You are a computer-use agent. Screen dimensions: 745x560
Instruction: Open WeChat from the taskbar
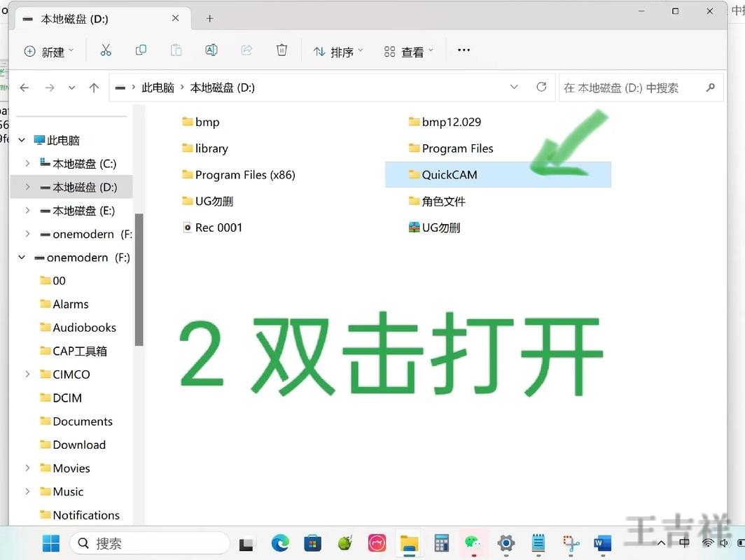472,543
